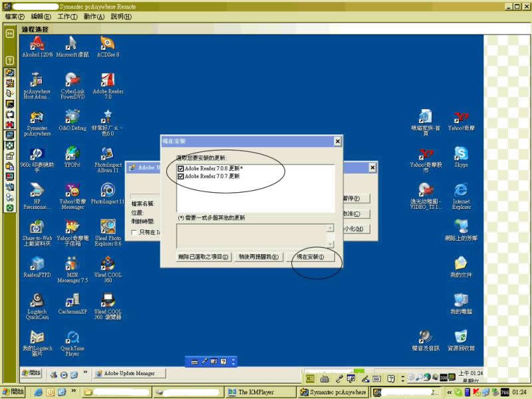Click the RaidenFTPD desktop shortcut
Viewport: 532px width, 399px height.
(x=37, y=267)
